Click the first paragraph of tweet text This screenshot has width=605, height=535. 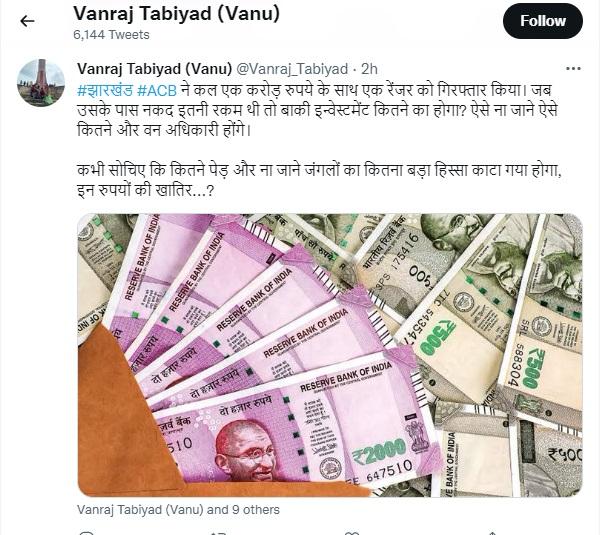click(x=317, y=110)
